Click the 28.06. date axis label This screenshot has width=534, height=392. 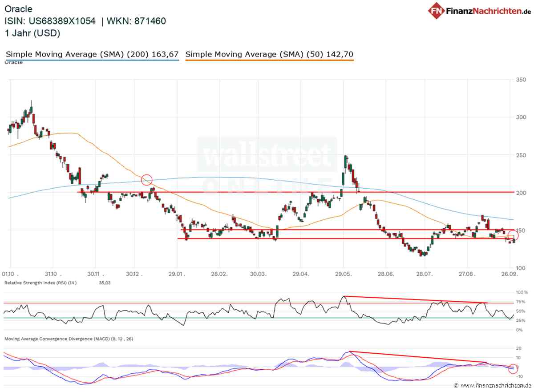[x=386, y=275]
